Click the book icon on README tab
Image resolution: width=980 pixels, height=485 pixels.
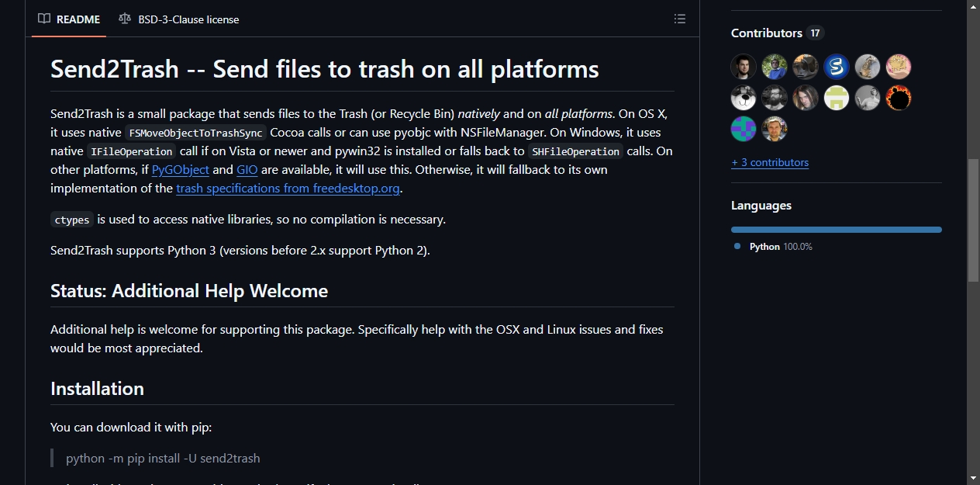44,19
